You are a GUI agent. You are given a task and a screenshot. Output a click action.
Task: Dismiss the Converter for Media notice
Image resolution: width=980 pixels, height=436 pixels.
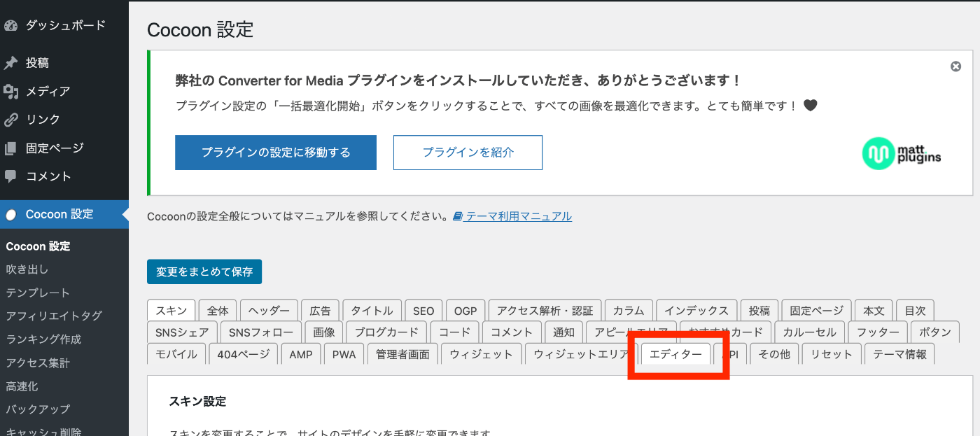pyautogui.click(x=955, y=66)
